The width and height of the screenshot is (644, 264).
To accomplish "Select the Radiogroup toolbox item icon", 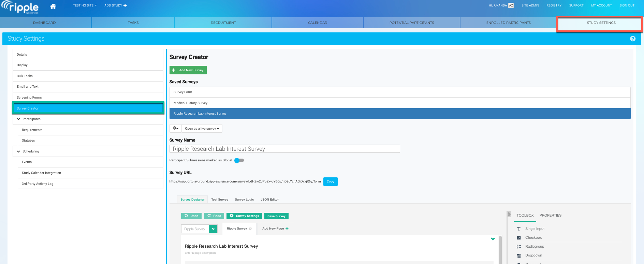I will point(519,247).
